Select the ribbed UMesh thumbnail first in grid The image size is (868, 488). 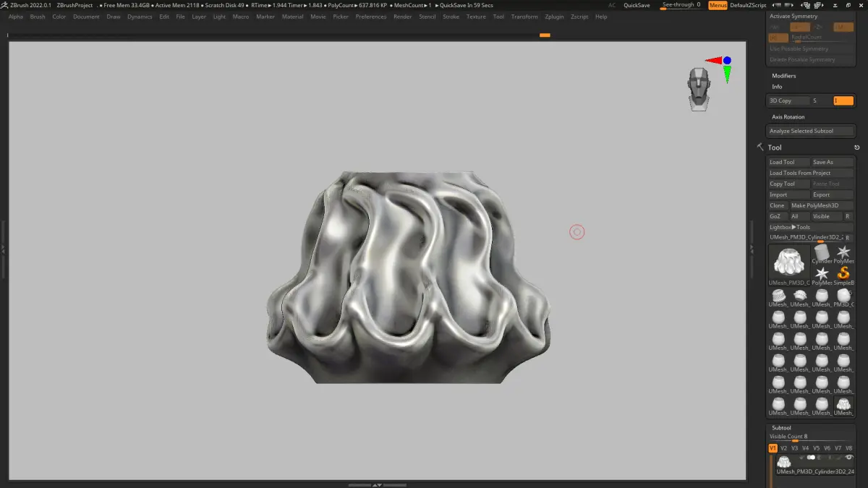[x=778, y=296]
